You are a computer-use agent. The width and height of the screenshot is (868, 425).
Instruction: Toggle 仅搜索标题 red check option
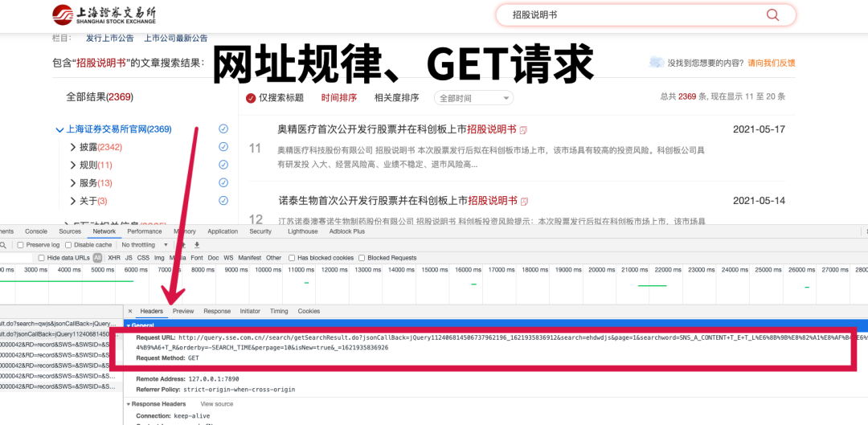(x=251, y=98)
